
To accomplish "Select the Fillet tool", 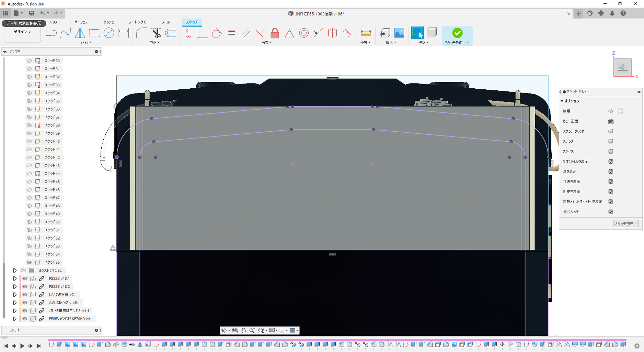I will pos(141,33).
